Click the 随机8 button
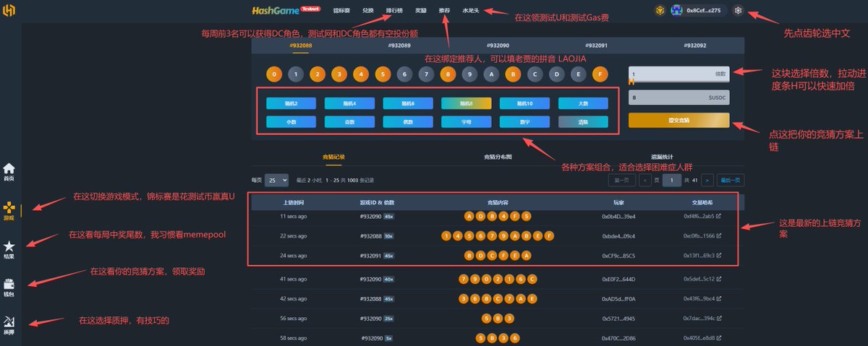Screen dimensions: 868x346 [467, 104]
